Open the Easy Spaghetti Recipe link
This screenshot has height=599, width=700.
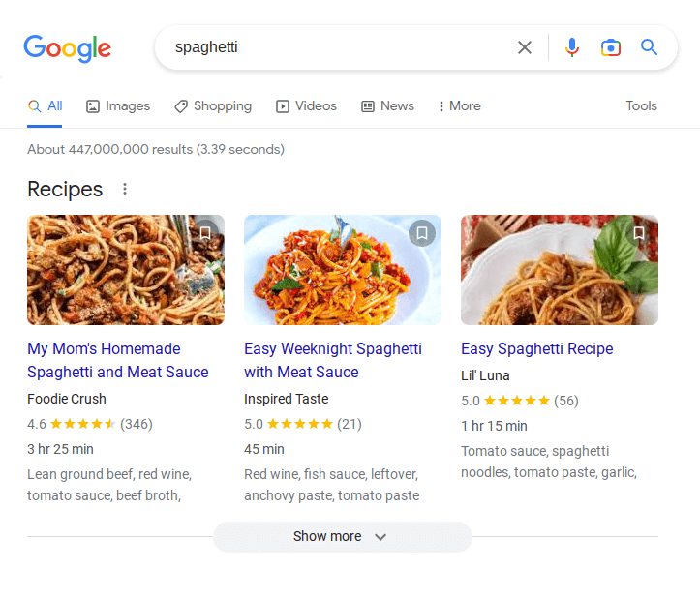point(537,348)
